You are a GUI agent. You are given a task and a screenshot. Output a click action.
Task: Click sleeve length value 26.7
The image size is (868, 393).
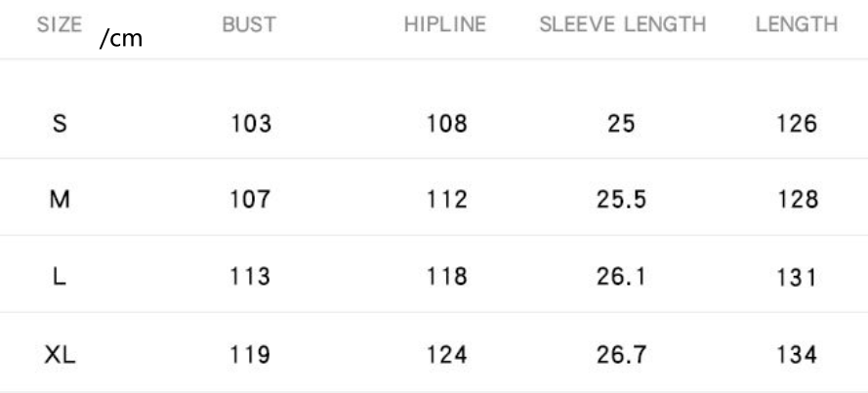(621, 353)
